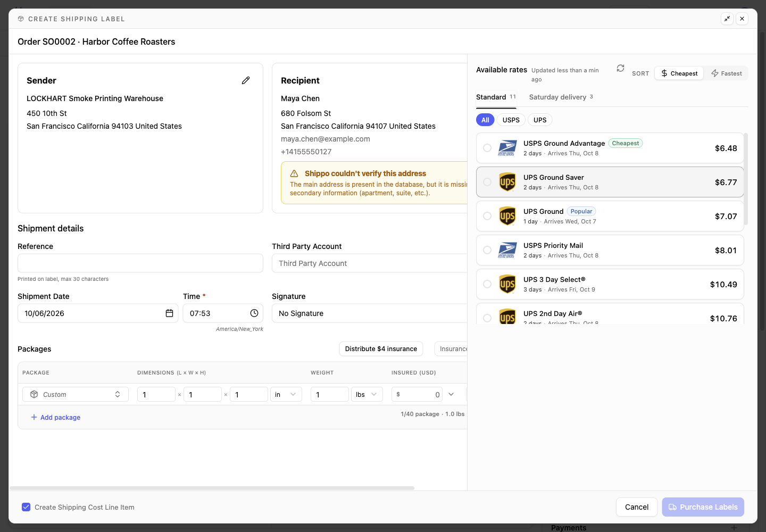Open the weight unit 'lbs' dropdown

pyautogui.click(x=367, y=394)
